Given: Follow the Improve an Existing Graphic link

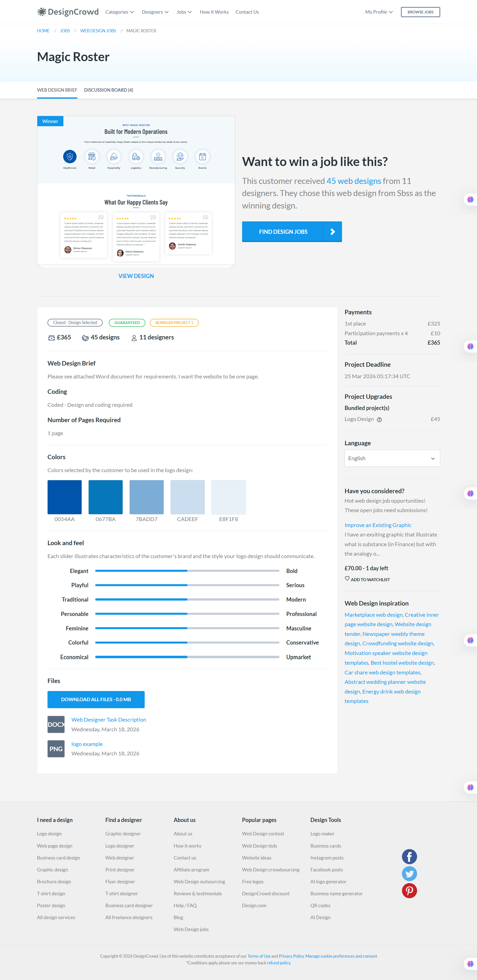Looking at the screenshot, I should [x=378, y=525].
